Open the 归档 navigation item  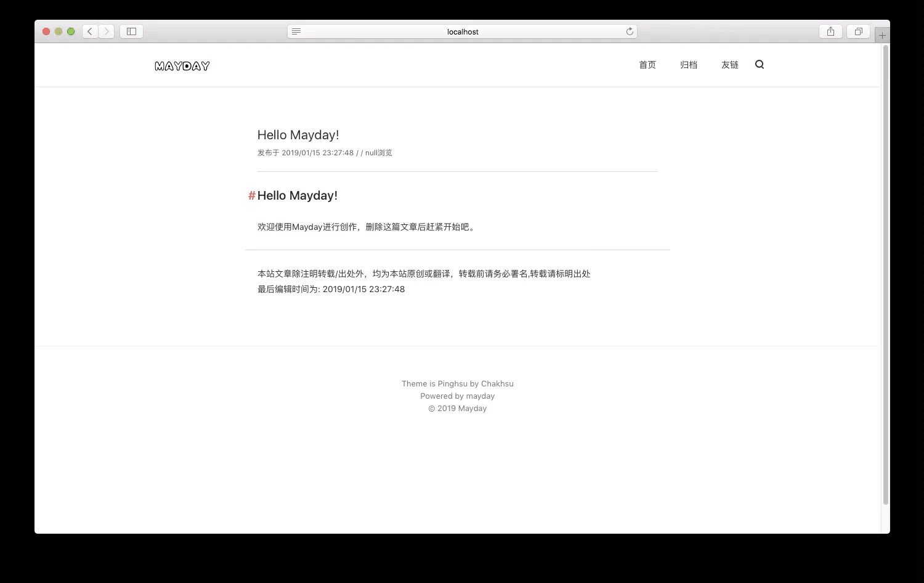pos(689,65)
